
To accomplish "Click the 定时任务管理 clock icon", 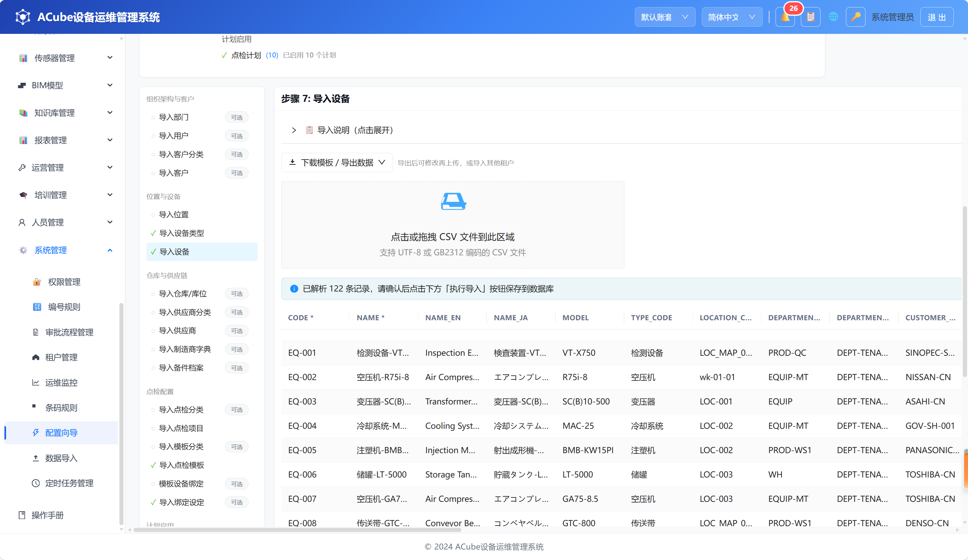I will (36, 483).
